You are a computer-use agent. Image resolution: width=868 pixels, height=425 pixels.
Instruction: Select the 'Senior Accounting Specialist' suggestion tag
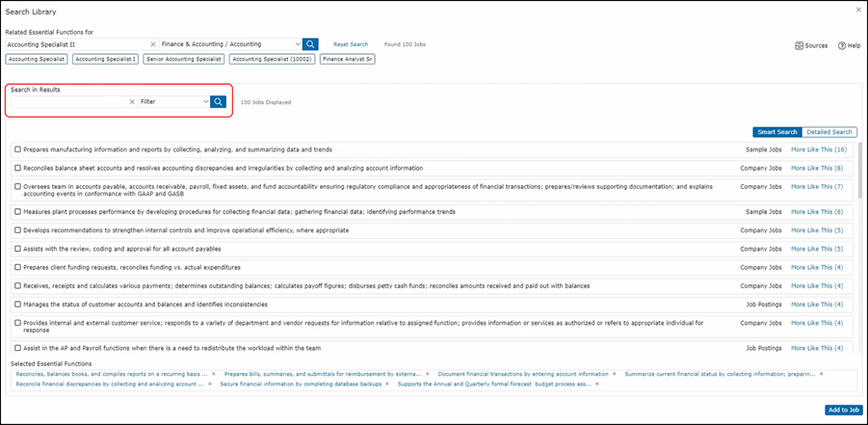(x=183, y=59)
